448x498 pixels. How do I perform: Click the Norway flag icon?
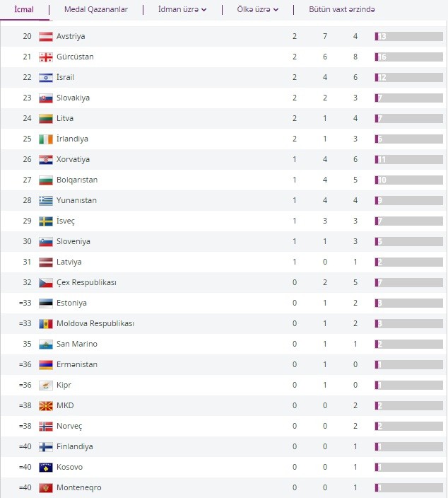coord(45,426)
